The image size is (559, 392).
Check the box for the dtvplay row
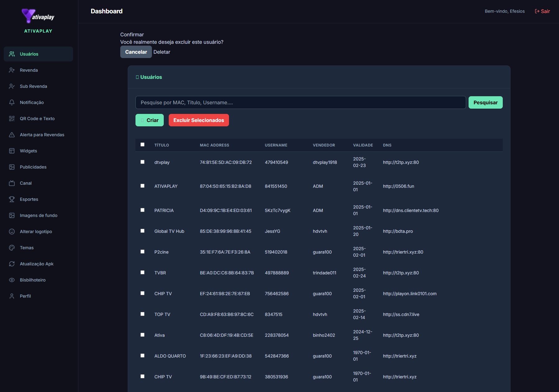(143, 162)
